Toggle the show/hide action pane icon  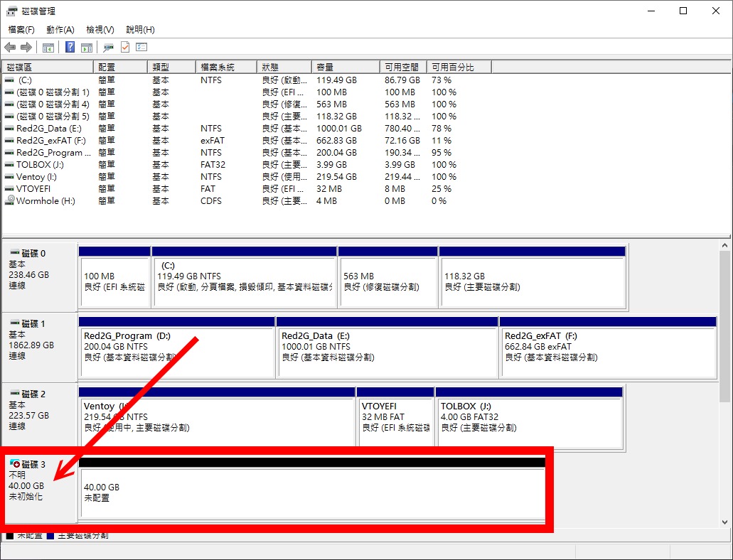(x=87, y=48)
